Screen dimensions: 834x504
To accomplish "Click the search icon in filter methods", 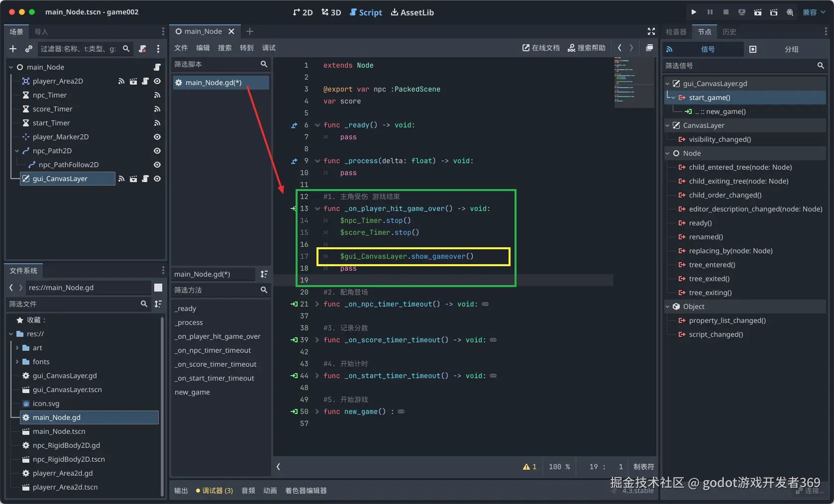I will pyautogui.click(x=264, y=290).
